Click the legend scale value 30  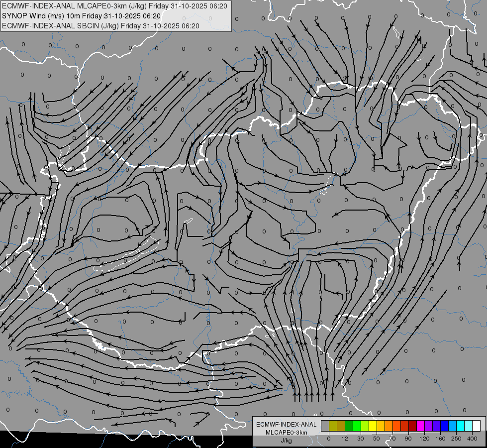pos(361,439)
